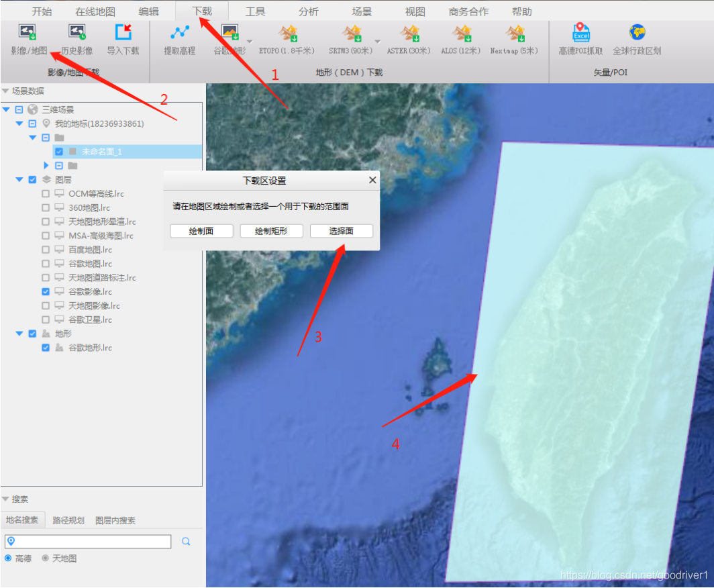Click the place name search input field
The width and height of the screenshot is (714, 588).
coord(88,542)
